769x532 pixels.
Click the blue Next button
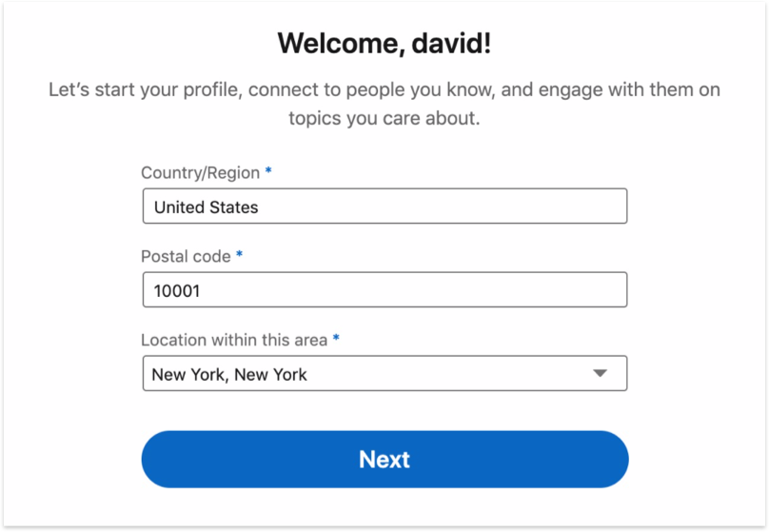[x=384, y=459]
